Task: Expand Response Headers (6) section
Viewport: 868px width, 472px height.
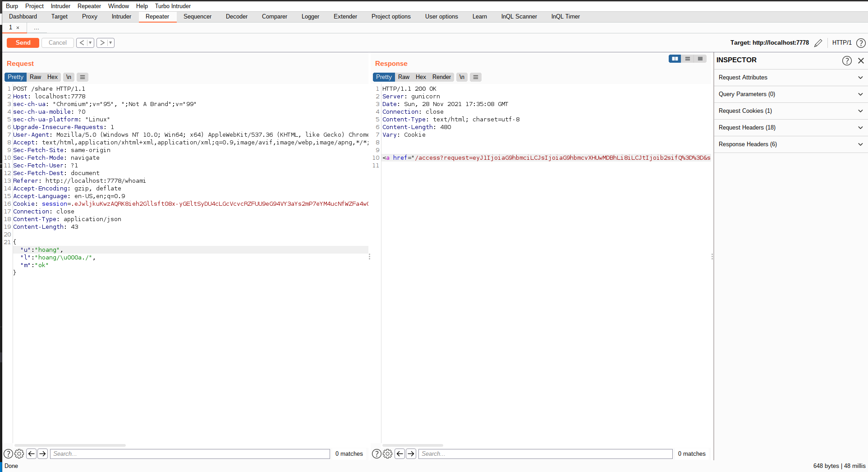Action: click(791, 144)
